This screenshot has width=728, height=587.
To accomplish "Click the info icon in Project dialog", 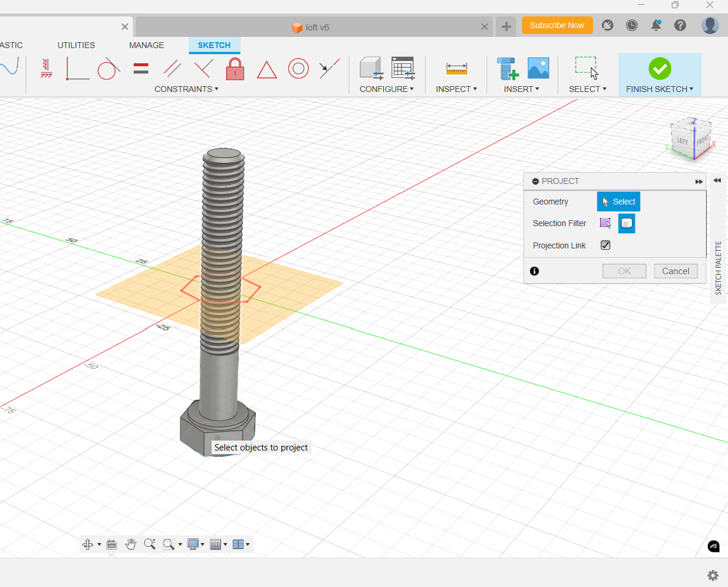I will 535,271.
